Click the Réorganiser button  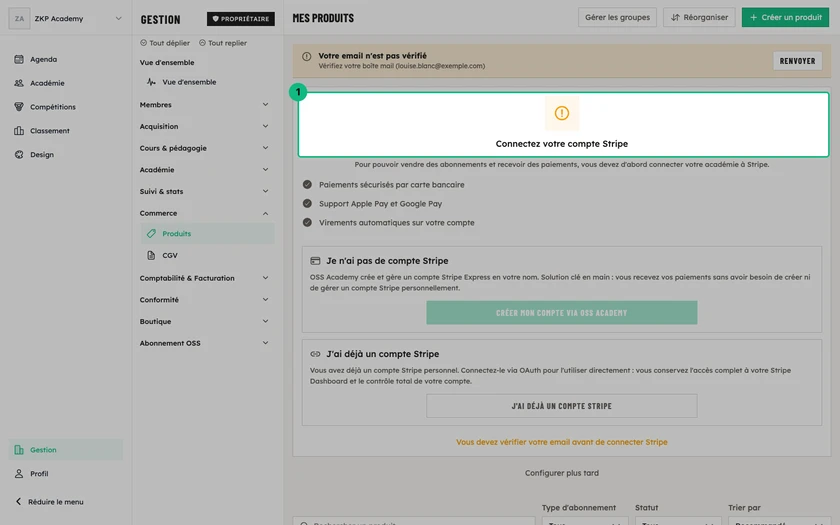pyautogui.click(x=699, y=18)
